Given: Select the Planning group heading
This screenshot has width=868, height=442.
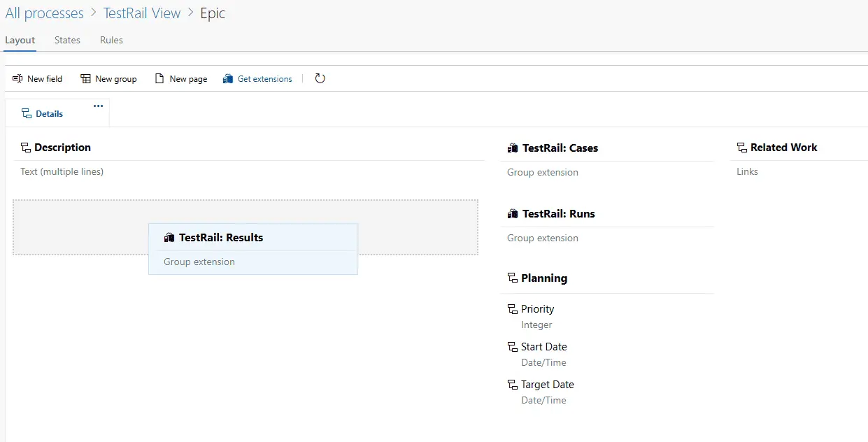Looking at the screenshot, I should point(544,278).
